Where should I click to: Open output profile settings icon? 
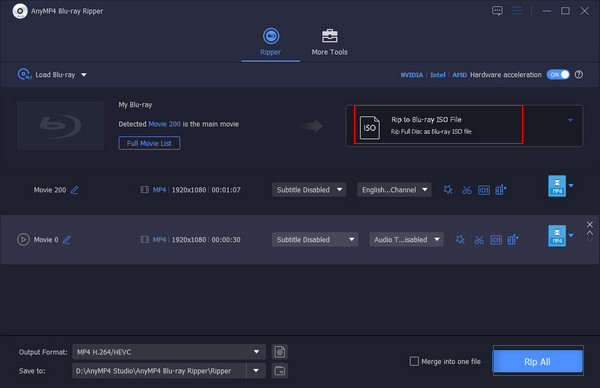click(x=280, y=352)
